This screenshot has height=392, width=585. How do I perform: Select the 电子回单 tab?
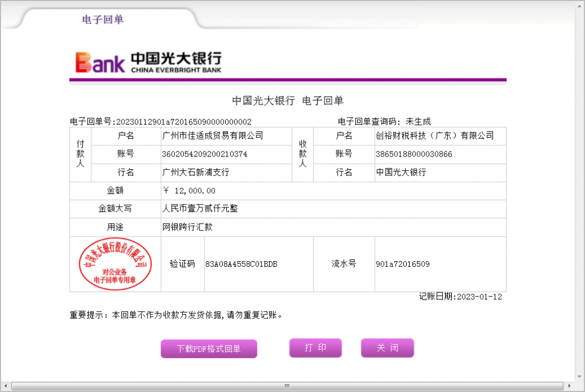103,19
